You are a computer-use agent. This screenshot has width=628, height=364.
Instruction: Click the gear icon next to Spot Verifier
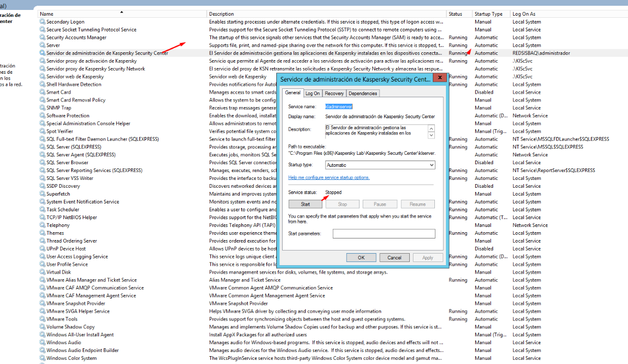click(x=42, y=131)
